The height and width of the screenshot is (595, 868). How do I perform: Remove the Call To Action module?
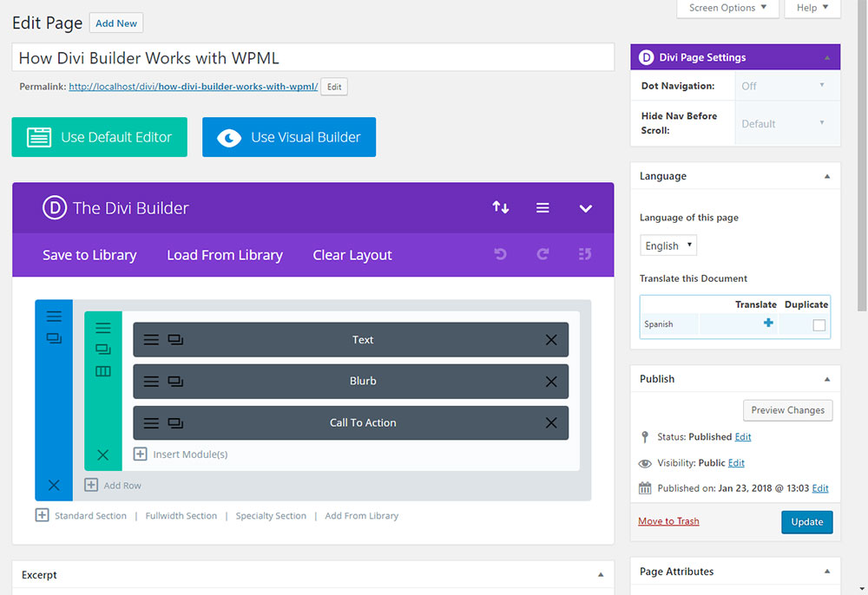tap(551, 423)
